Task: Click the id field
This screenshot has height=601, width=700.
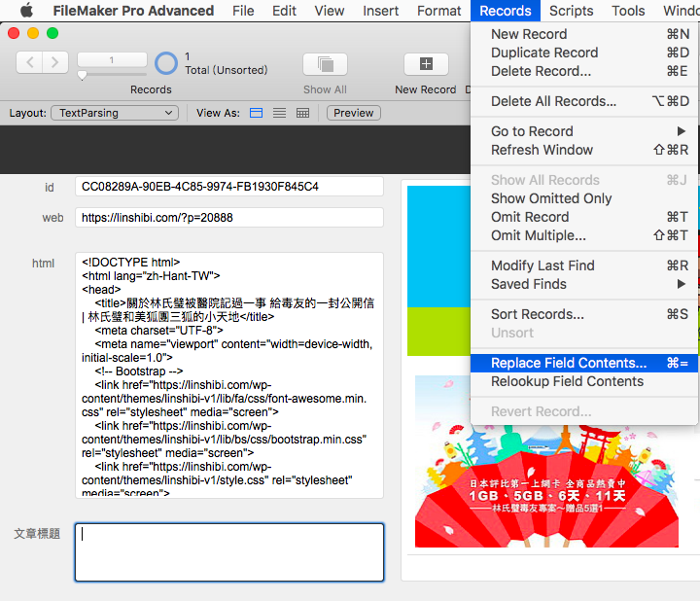Action: 229,187
